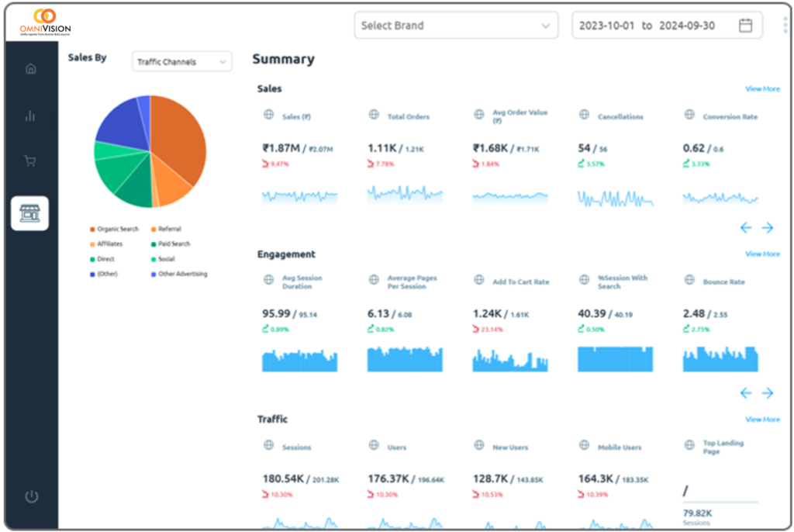Screen dimensions: 794x532
Task: Toggle Paid Search legend entry
Action: click(171, 244)
